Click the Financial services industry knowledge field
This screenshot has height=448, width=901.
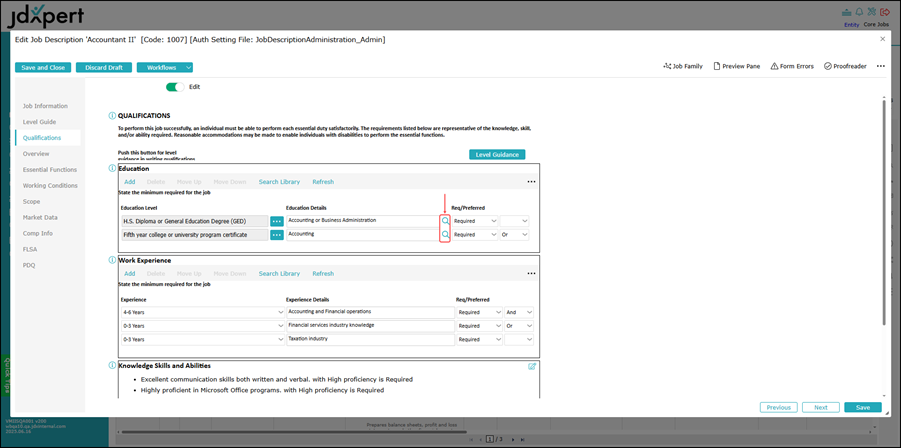pos(371,326)
